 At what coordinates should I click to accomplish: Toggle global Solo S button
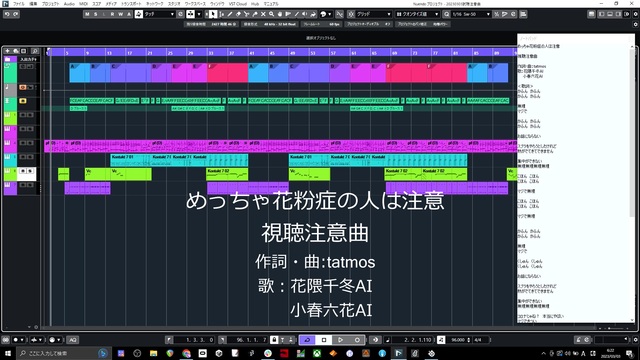tap(96, 14)
